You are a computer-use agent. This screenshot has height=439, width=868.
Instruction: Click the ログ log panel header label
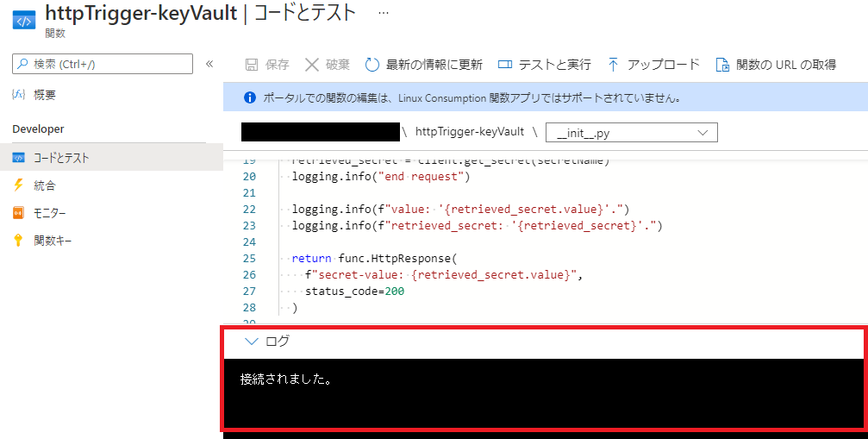click(278, 341)
